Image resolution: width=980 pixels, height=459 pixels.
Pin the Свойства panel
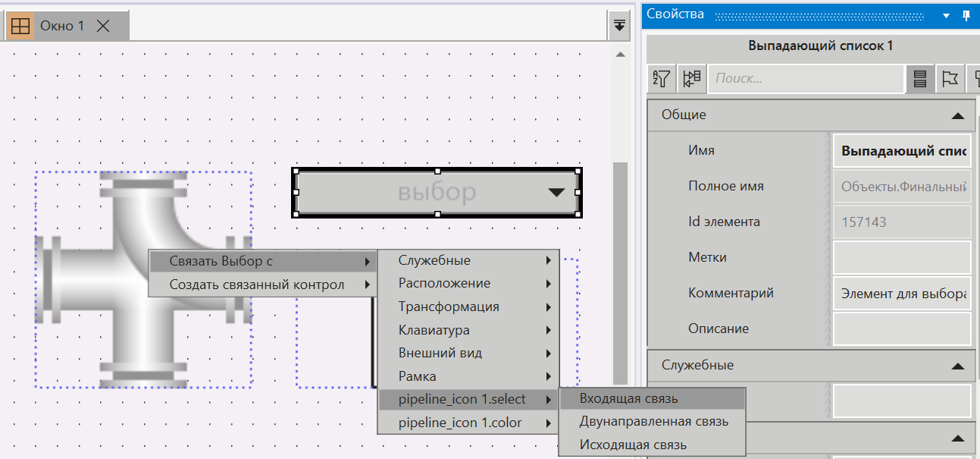point(966,15)
